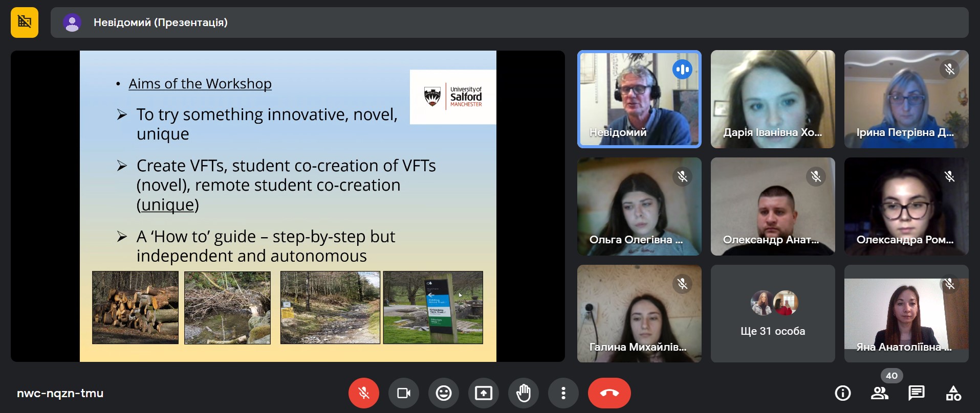
Task: Click the University of Salford logo on slide
Action: pyautogui.click(x=453, y=97)
